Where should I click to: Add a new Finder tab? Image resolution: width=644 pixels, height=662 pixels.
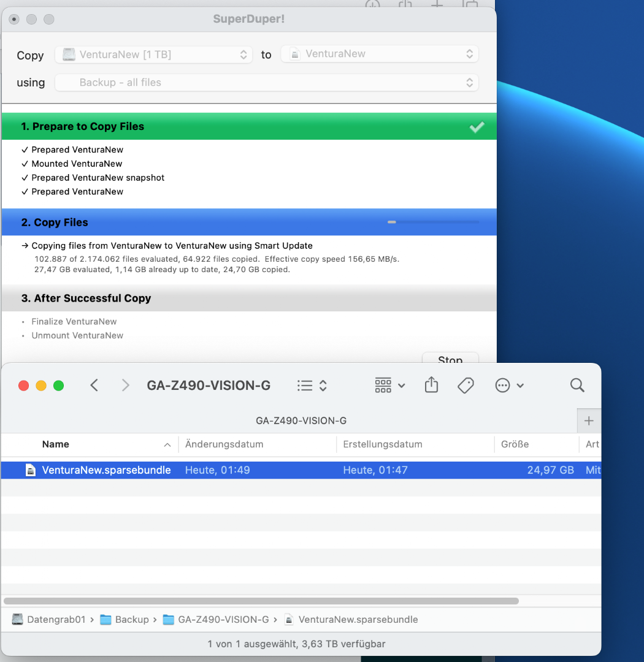pos(589,420)
